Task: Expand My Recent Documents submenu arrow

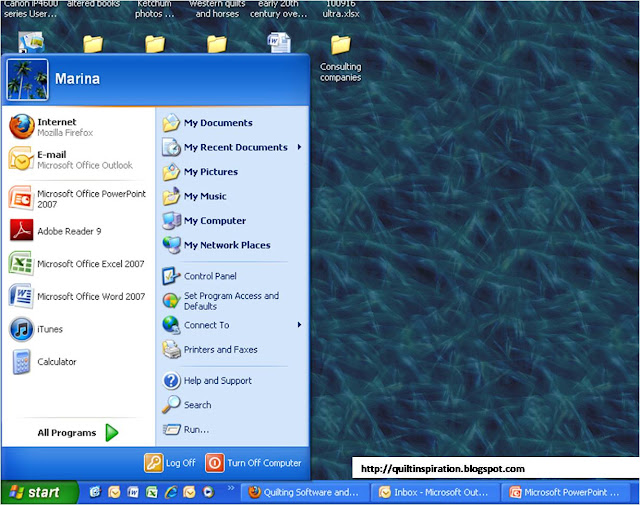Action: (x=299, y=147)
